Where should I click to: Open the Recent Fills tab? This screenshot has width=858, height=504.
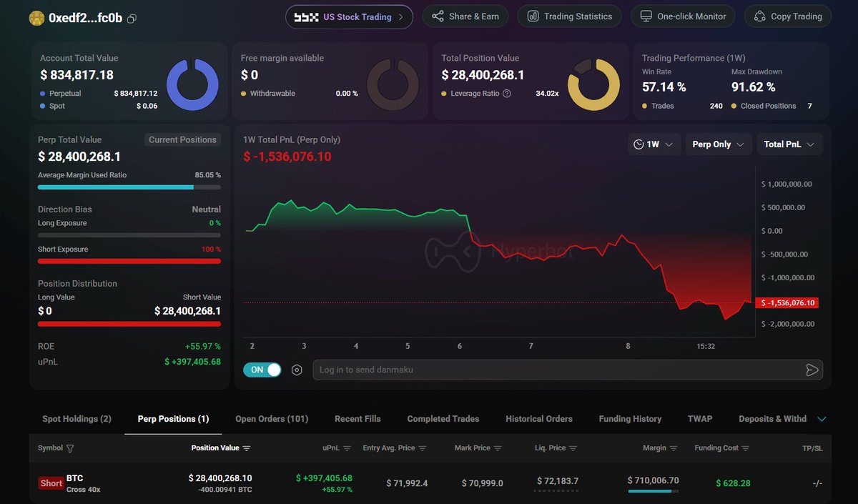pyautogui.click(x=357, y=419)
